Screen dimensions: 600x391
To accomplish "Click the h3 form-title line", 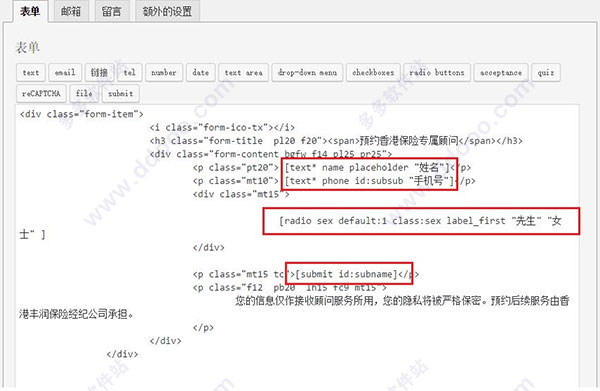I will (336, 141).
